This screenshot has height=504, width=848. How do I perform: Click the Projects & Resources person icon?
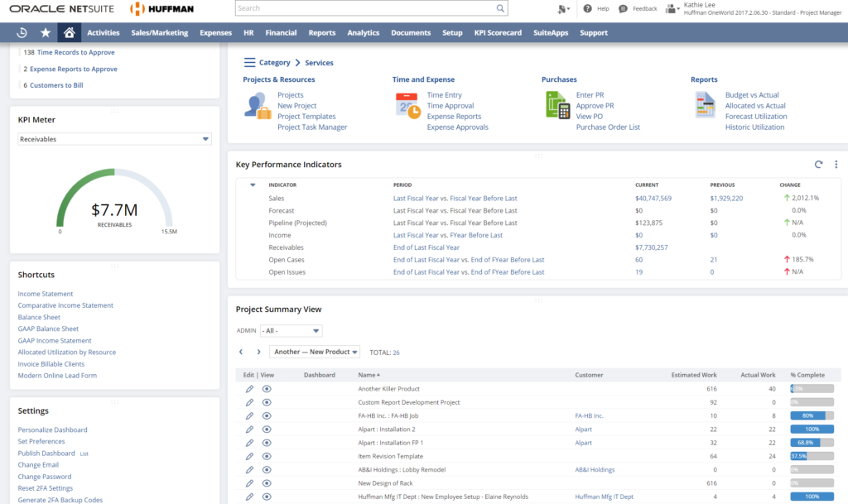click(x=257, y=106)
